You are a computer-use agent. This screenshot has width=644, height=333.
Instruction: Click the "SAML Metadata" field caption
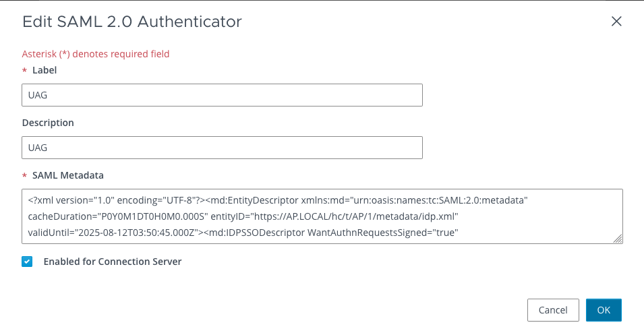[68, 175]
